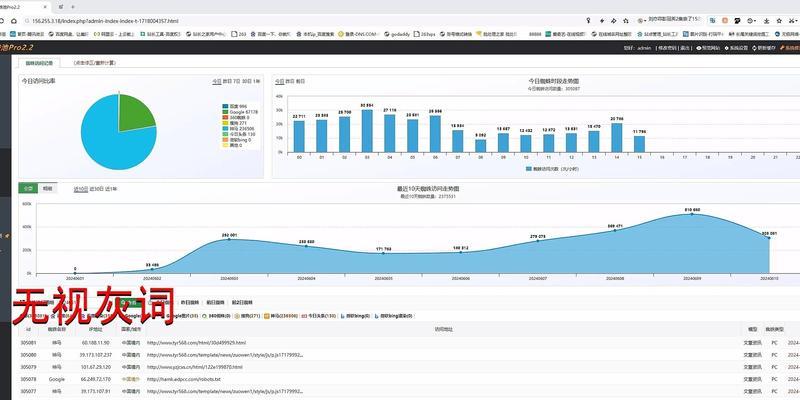
Task: Open the godaddy bookmark
Action: [x=396, y=34]
